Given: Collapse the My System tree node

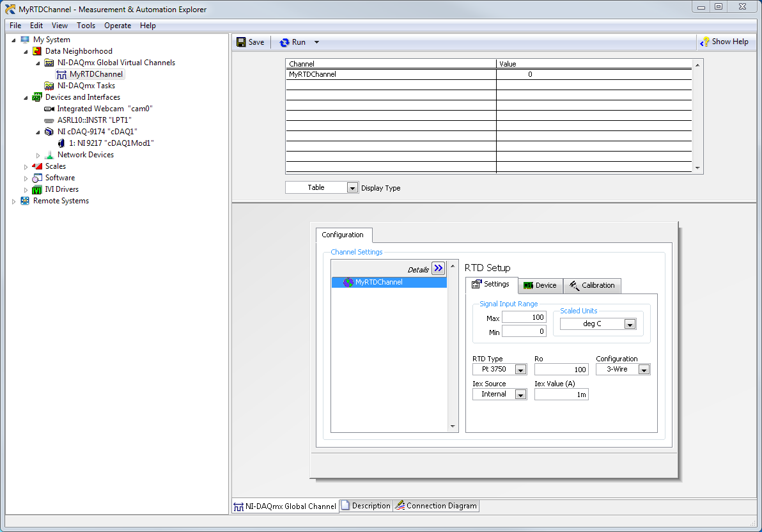Looking at the screenshot, I should click(13, 40).
